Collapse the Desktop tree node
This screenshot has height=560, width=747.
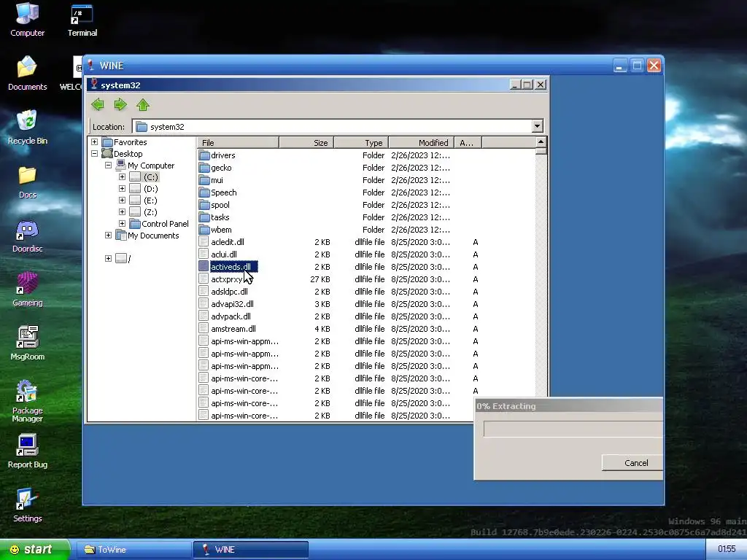coord(94,153)
